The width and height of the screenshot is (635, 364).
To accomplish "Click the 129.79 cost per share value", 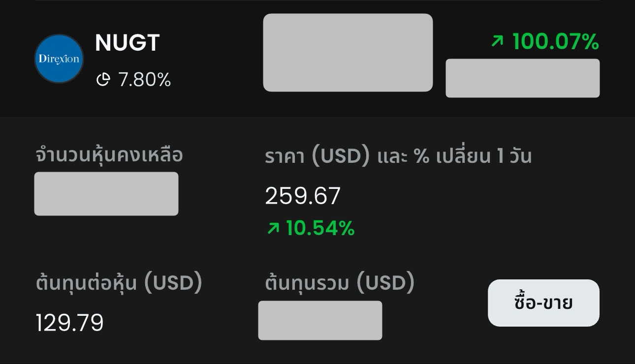I will (69, 323).
